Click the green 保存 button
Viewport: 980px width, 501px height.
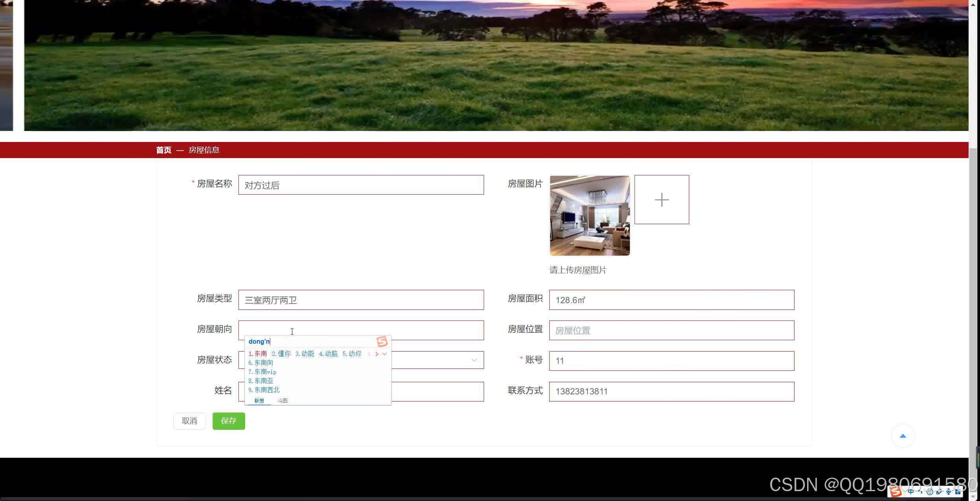tap(229, 421)
